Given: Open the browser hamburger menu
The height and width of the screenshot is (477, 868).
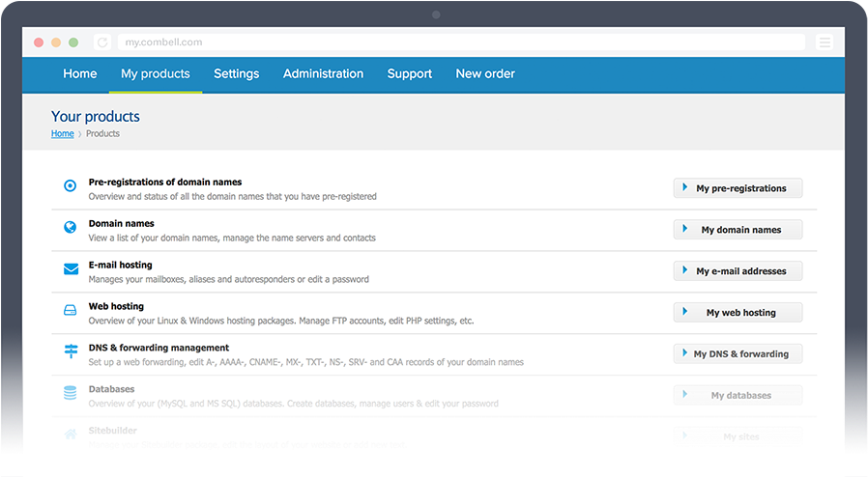Looking at the screenshot, I should 824,42.
